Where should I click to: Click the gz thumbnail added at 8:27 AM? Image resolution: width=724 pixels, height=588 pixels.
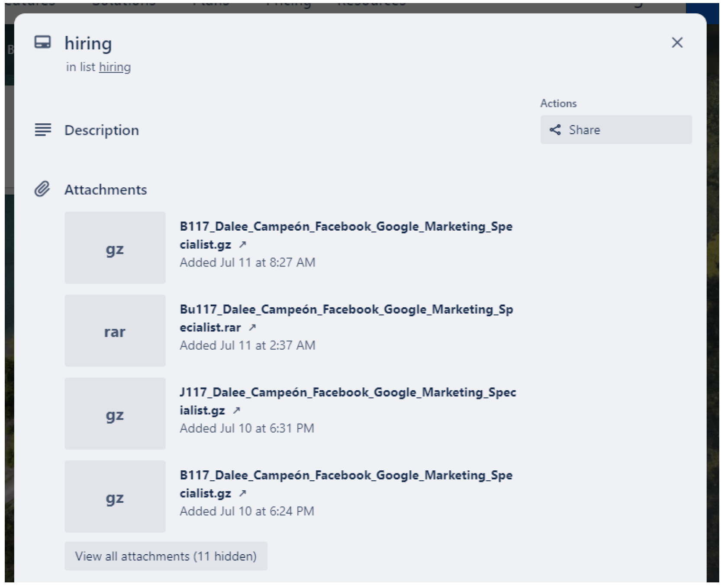point(115,248)
